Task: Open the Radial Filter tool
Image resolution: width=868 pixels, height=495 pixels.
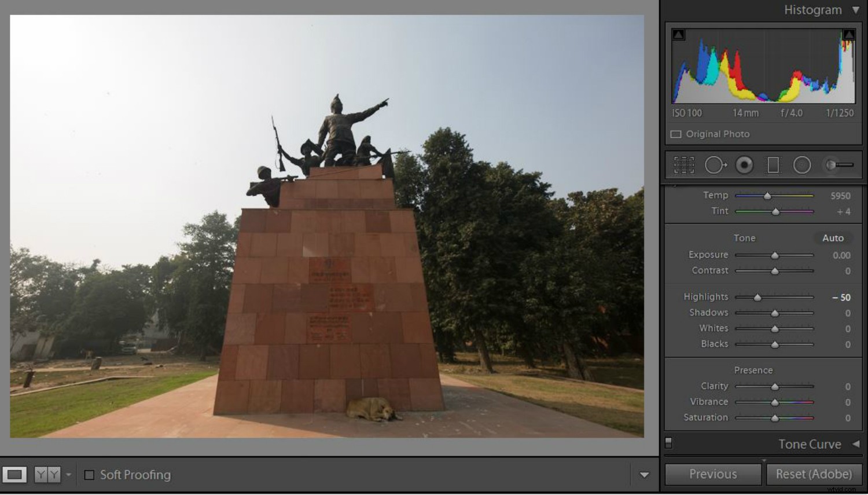Action: click(x=803, y=164)
